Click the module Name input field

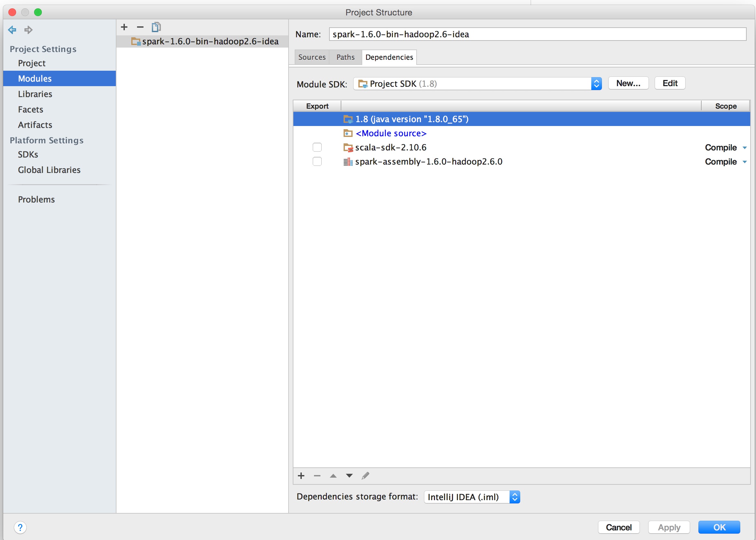click(537, 34)
